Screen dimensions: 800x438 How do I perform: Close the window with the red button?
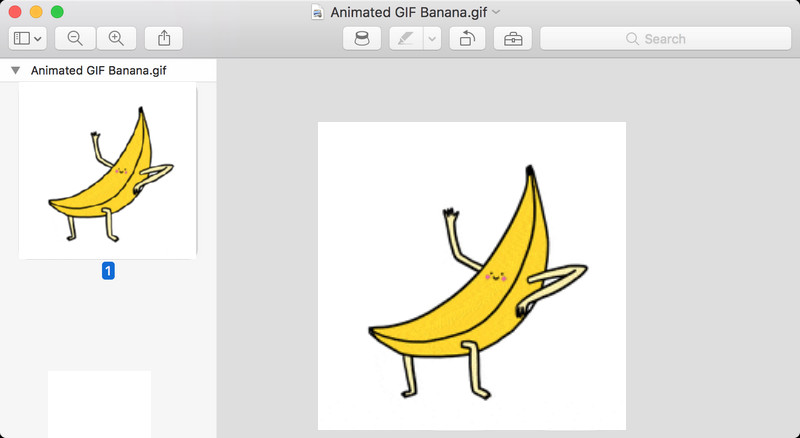[x=15, y=12]
